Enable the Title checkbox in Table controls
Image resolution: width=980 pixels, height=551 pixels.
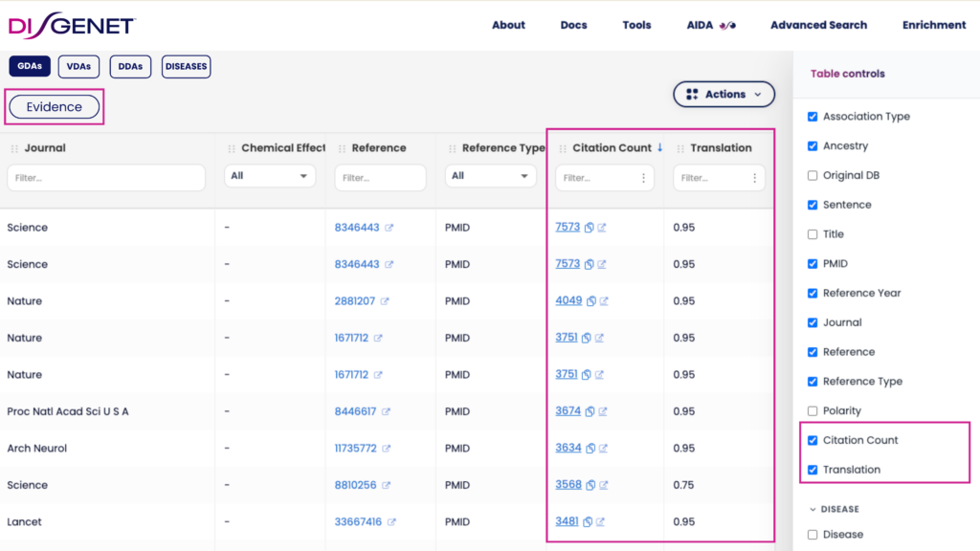point(813,233)
